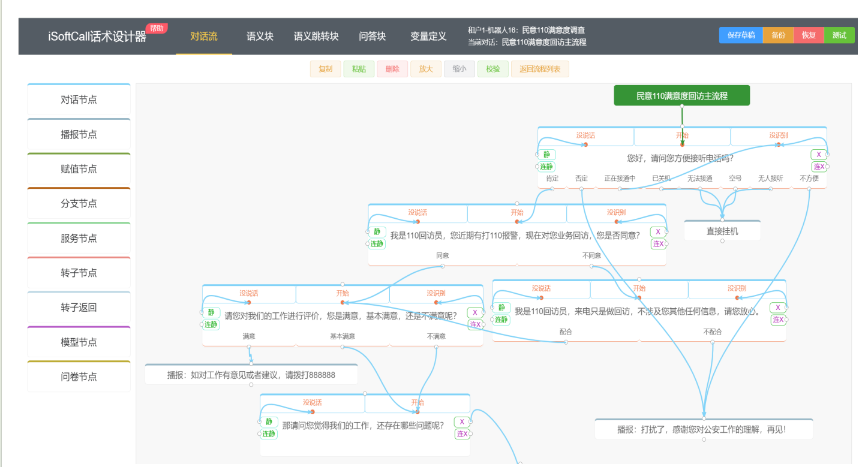
Task: Click the red 帮助 help badge
Action: click(157, 28)
